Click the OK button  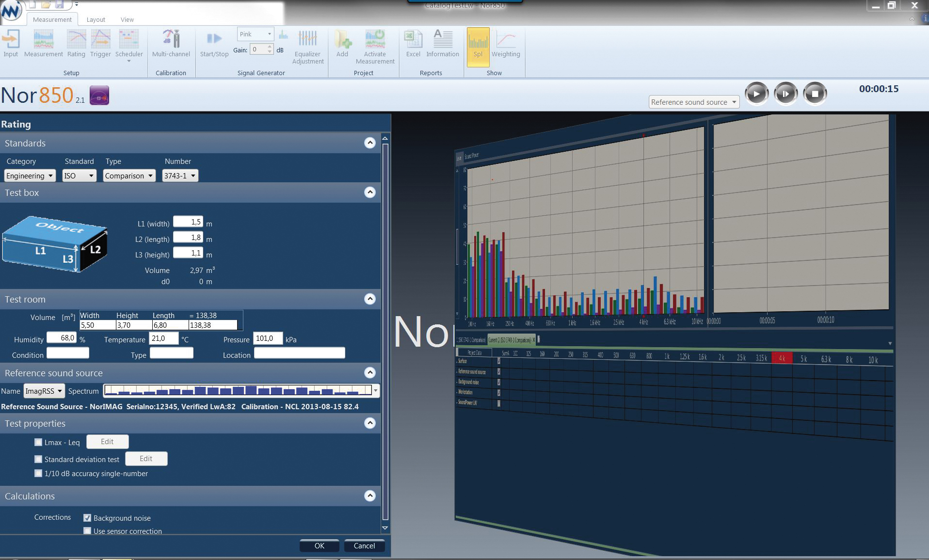[x=319, y=545]
